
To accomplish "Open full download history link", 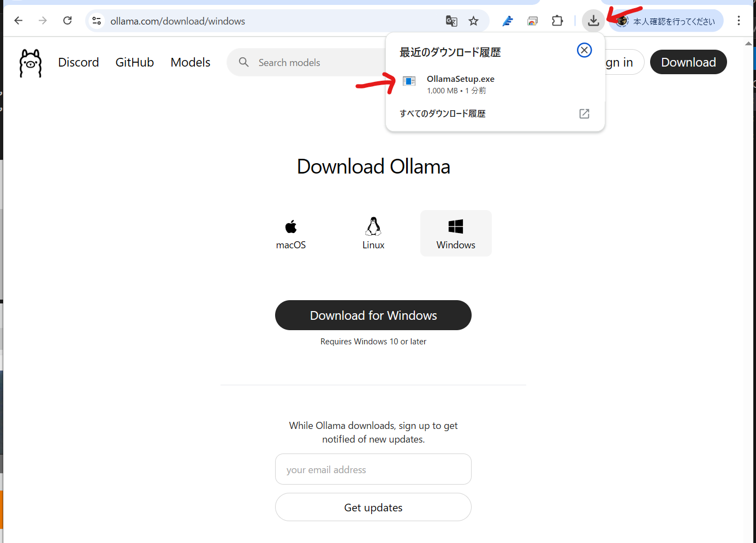I will coord(495,114).
